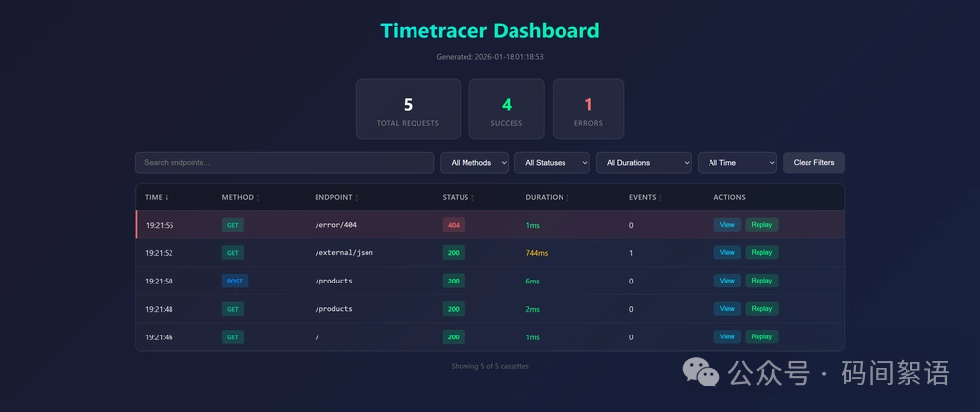
Task: Click the Generated timestamp text
Action: click(x=490, y=57)
